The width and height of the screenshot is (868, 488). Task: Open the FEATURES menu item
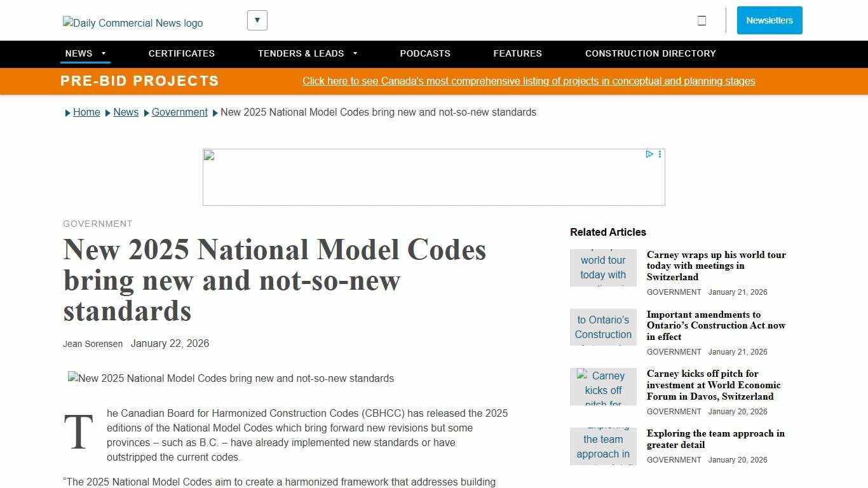click(x=517, y=53)
